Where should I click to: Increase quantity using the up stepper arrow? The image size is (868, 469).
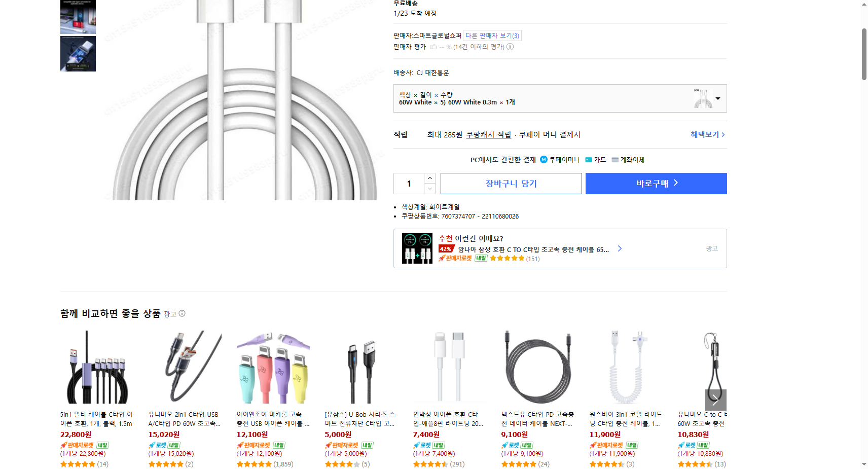pyautogui.click(x=429, y=177)
